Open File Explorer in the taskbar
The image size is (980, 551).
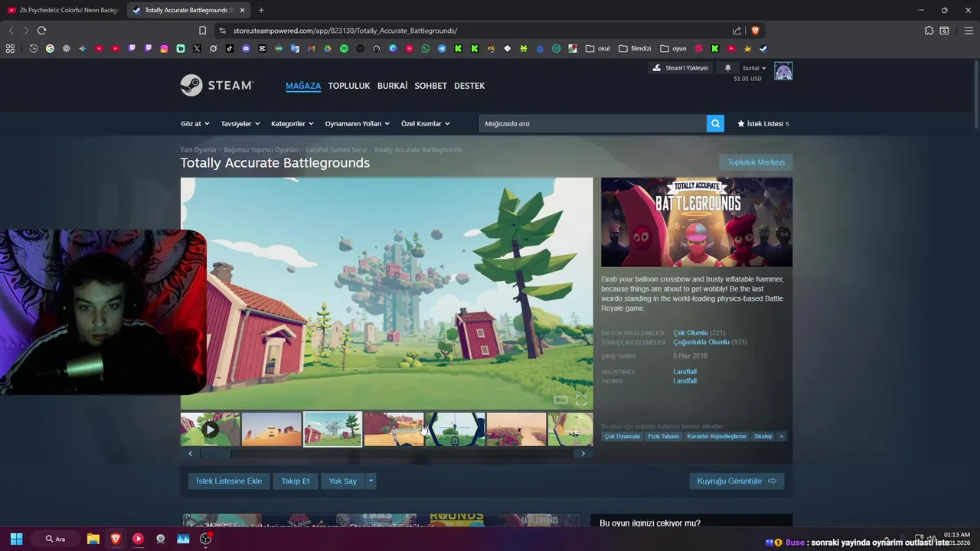pyautogui.click(x=93, y=539)
